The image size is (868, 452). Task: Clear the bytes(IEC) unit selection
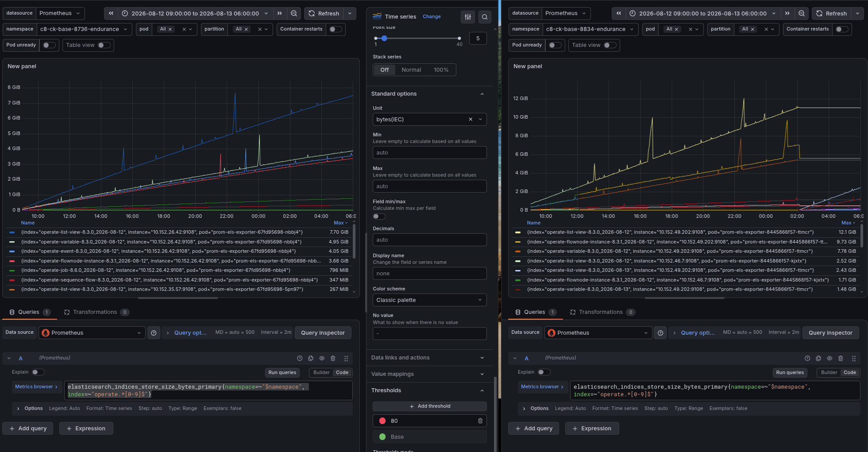471,120
